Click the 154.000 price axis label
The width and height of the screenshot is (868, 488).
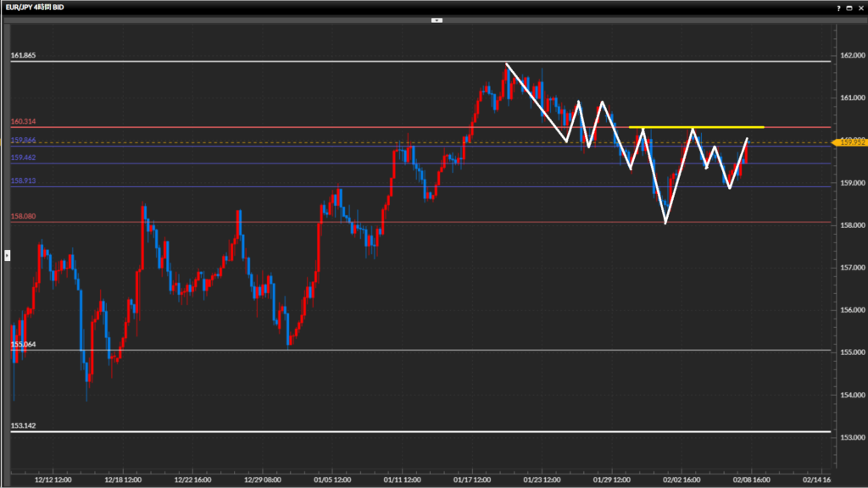851,395
